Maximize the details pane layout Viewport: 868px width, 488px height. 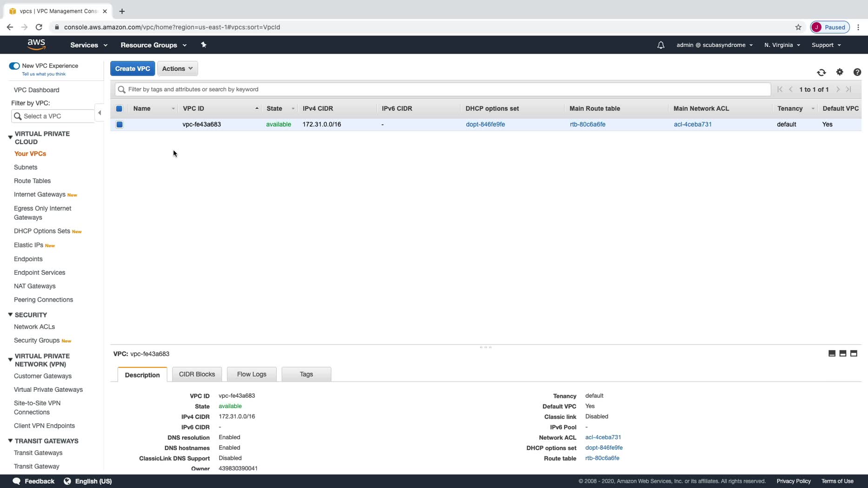[854, 354]
